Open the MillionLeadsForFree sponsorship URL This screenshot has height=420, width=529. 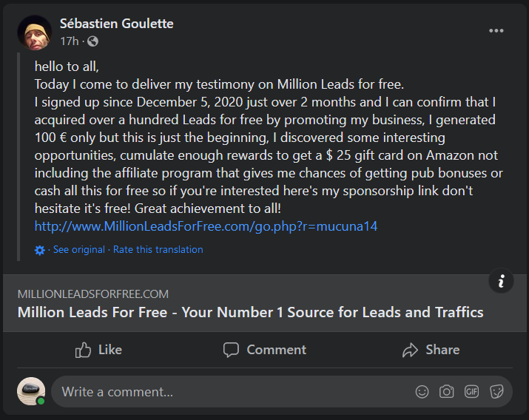point(206,226)
